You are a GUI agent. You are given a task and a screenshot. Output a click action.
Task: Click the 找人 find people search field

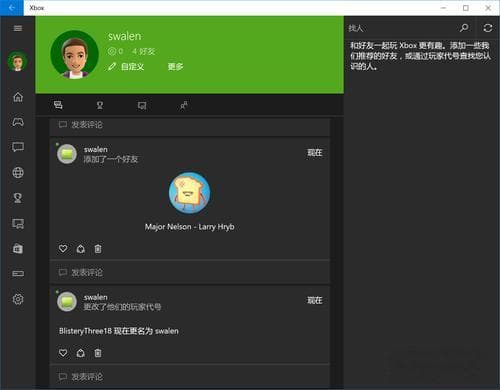[400, 28]
